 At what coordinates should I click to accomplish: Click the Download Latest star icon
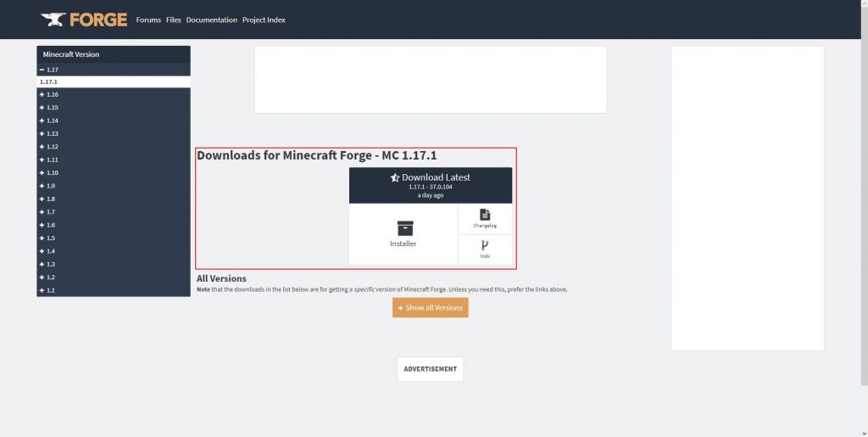pos(395,178)
